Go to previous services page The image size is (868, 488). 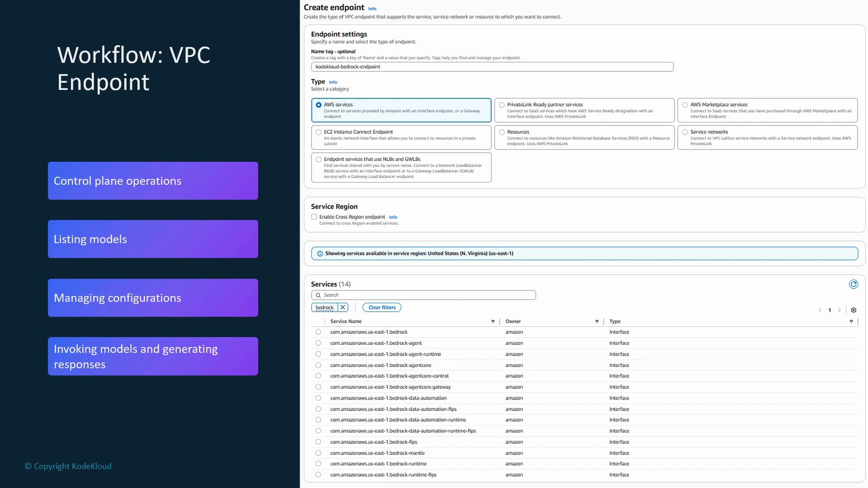[x=820, y=310]
